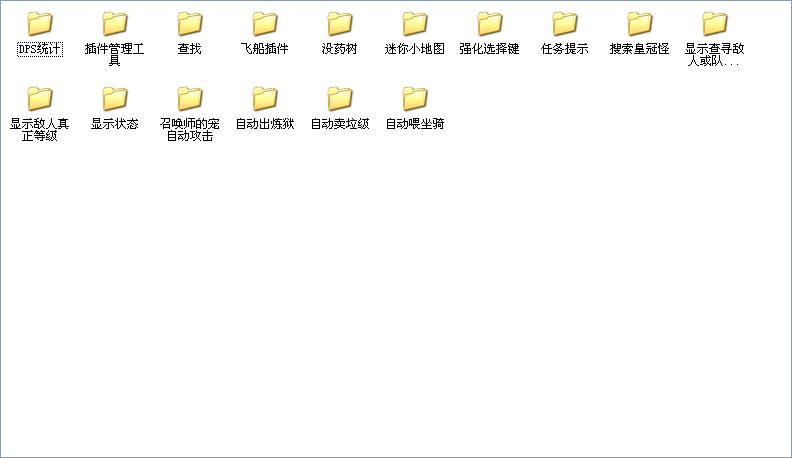
Task: Click the label text 自动出炼狱
Action: [265, 124]
